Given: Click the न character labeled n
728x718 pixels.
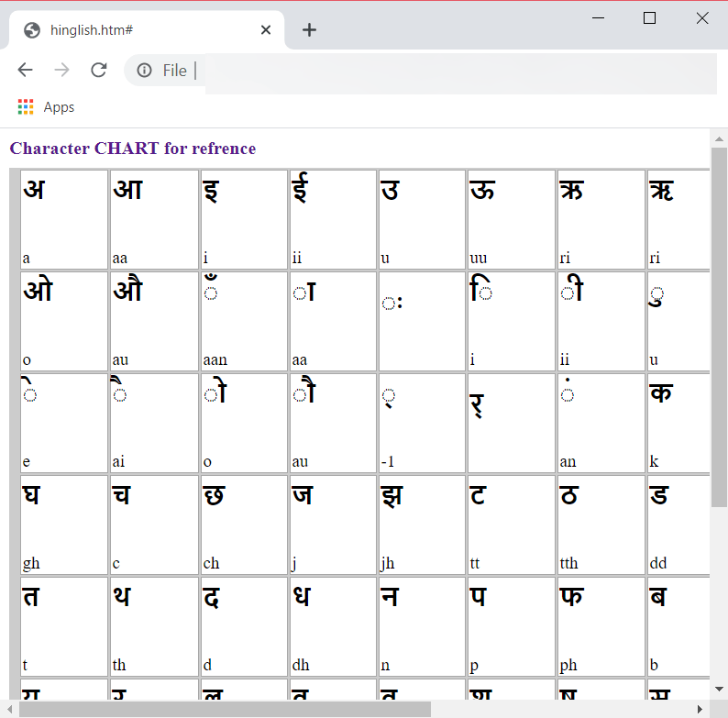Looking at the screenshot, I should (x=390, y=596).
